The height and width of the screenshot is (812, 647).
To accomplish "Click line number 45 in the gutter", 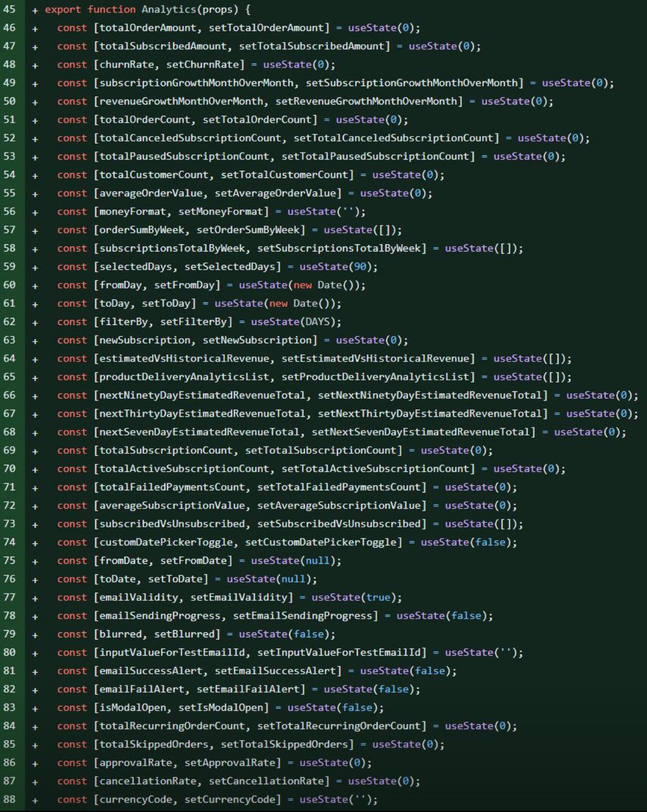I will (9, 9).
